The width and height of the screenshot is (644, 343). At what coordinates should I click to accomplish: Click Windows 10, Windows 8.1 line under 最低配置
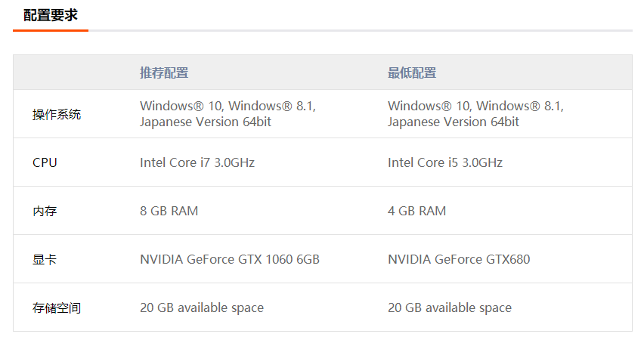pos(475,107)
